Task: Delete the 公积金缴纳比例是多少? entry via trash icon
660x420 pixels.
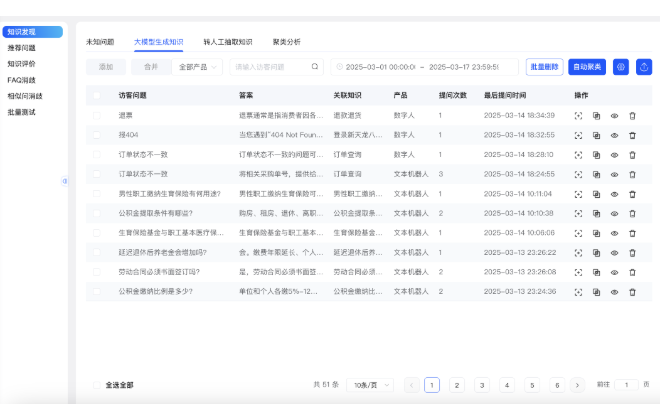Action: 632,292
